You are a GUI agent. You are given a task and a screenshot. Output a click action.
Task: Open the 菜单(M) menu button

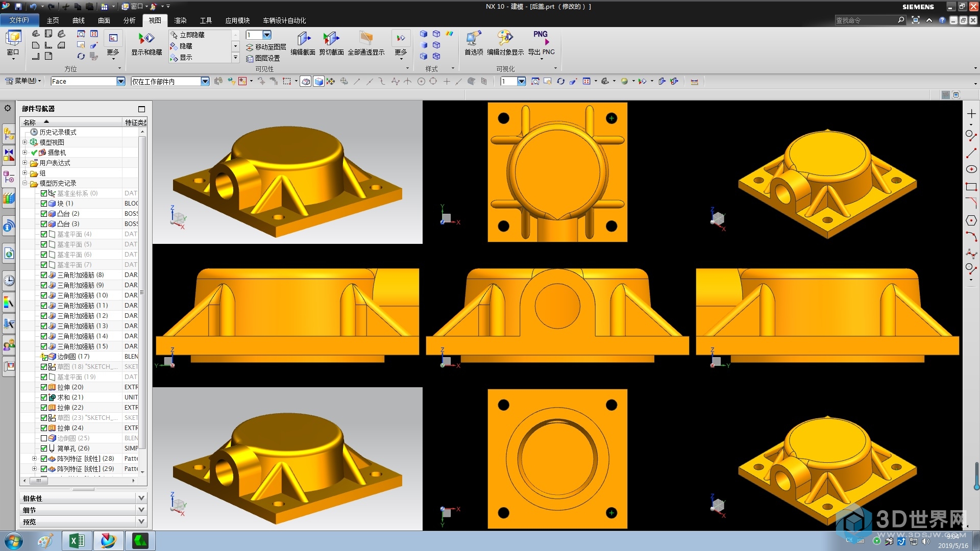(23, 81)
